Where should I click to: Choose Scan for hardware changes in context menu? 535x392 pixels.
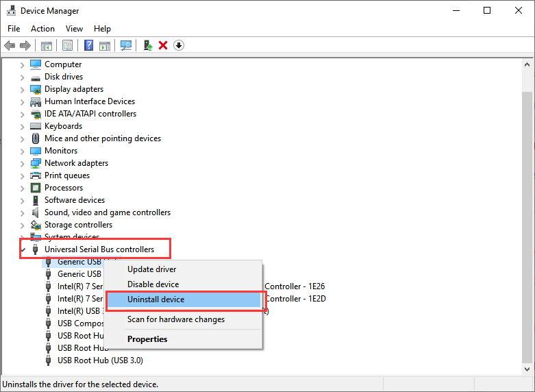(x=183, y=319)
